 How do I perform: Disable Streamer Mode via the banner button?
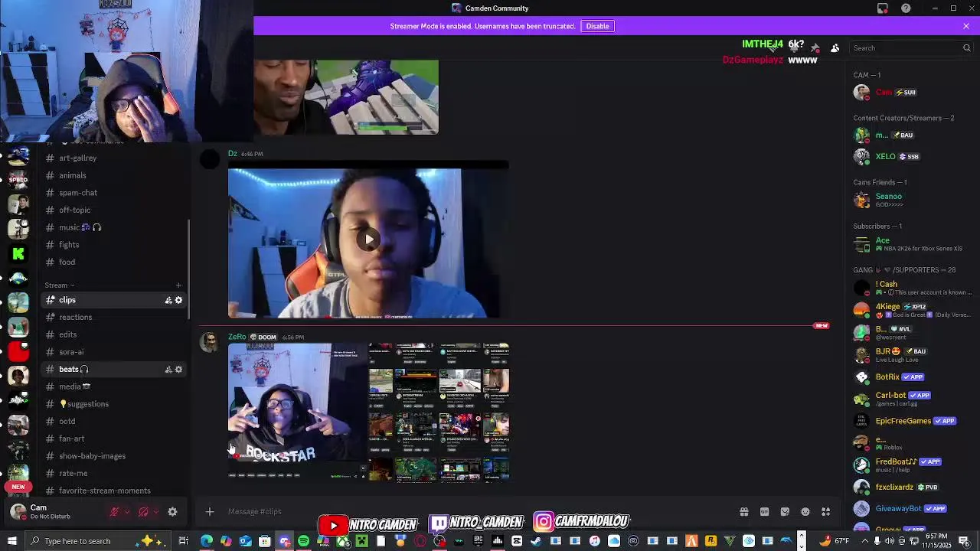click(x=597, y=26)
